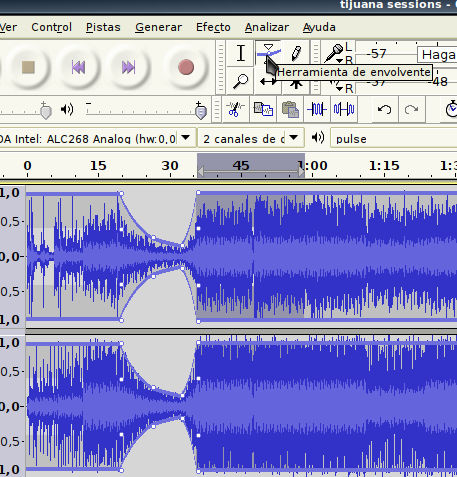Image resolution: width=457 pixels, height=477 pixels.
Task: Skip to end of track
Action: [128, 67]
